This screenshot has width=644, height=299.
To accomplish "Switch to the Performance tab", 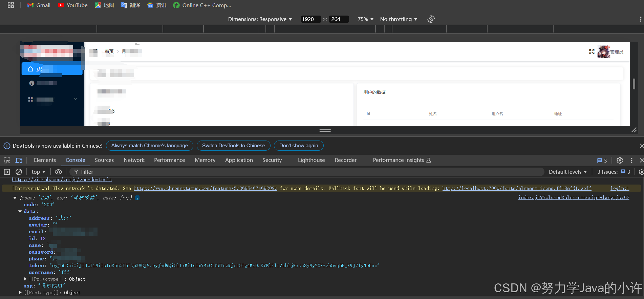I will 170,160.
